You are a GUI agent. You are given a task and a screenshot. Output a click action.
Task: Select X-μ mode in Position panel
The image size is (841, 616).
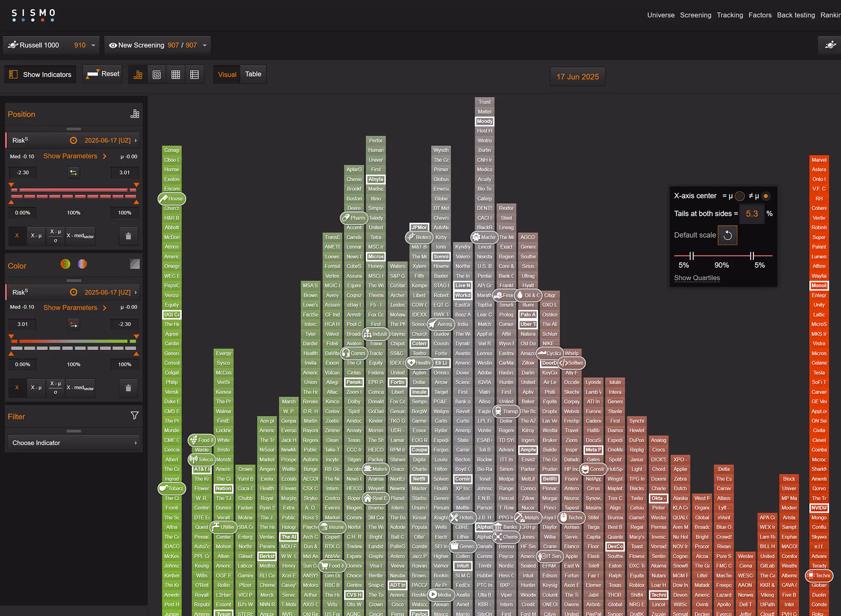click(36, 236)
